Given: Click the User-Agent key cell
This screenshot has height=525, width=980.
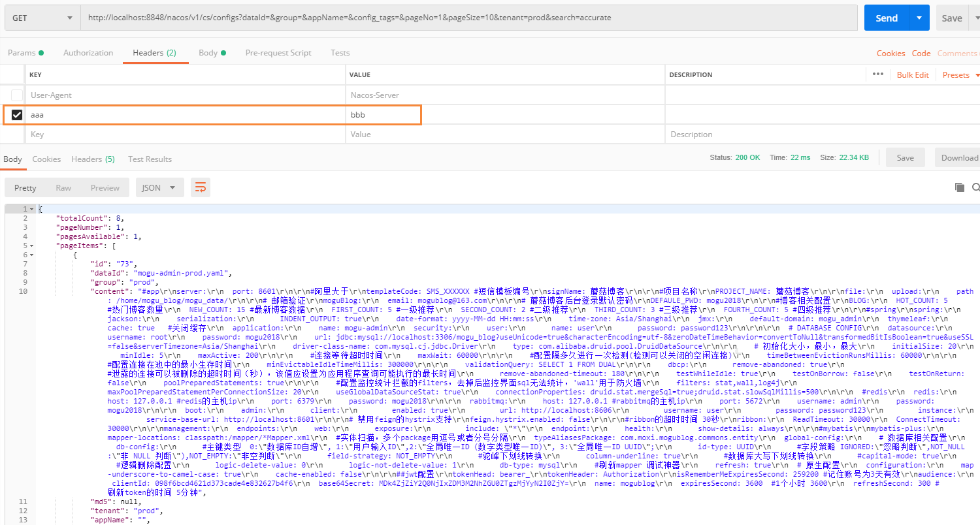Looking at the screenshot, I should pos(186,95).
